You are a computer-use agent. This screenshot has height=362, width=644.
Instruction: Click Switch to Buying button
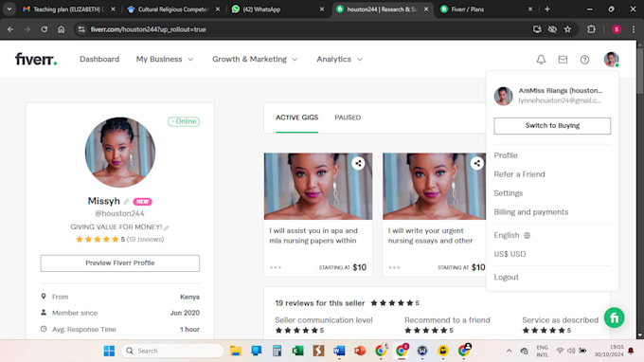point(552,126)
